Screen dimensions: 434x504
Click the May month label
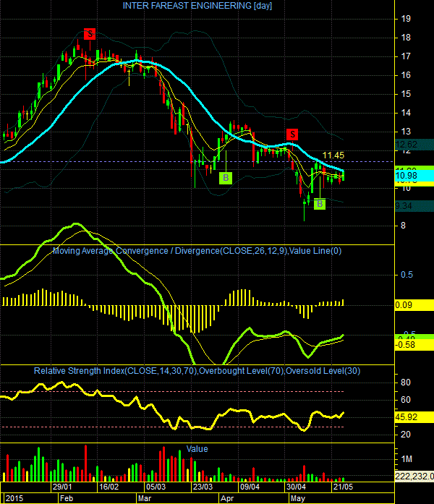tap(298, 498)
